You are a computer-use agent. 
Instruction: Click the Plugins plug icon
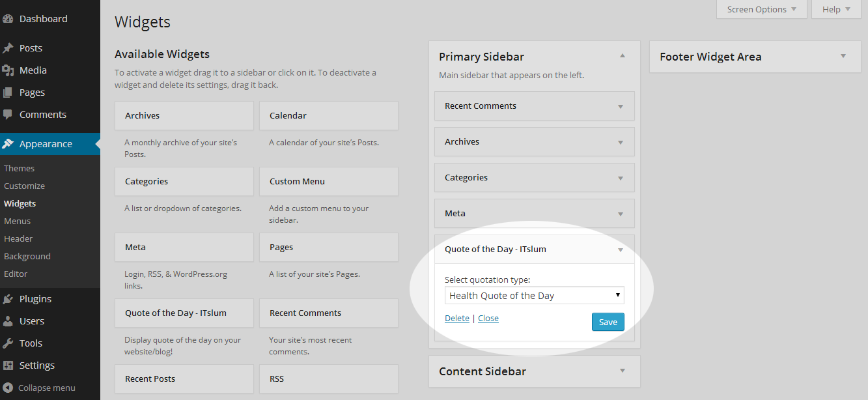8,299
